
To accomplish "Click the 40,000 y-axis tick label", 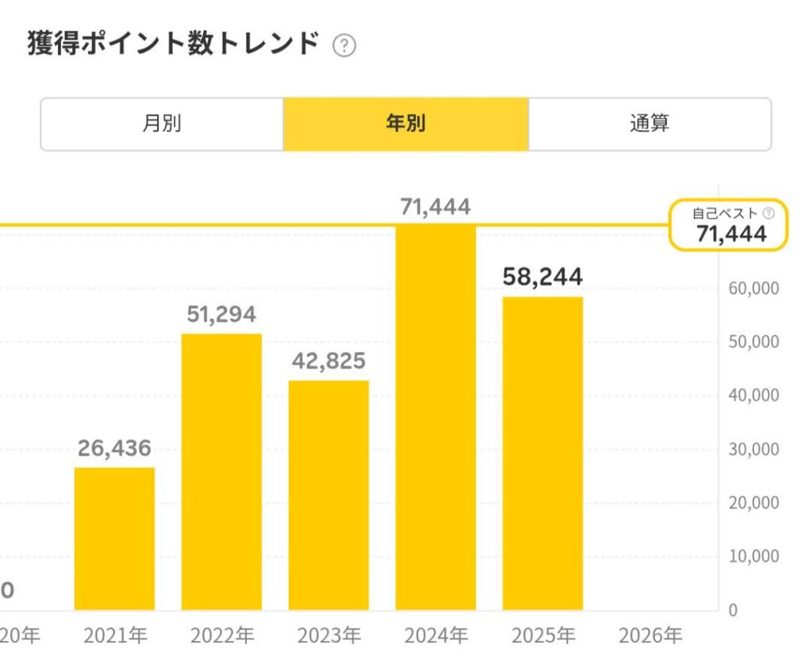I will point(753,395).
